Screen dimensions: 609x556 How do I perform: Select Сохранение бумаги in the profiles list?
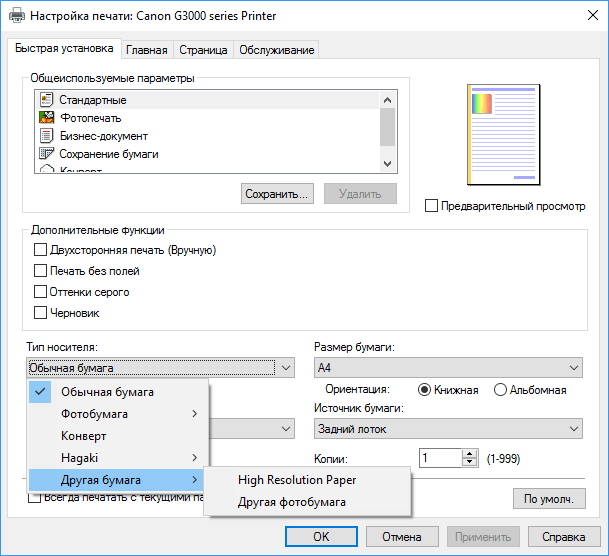(207, 154)
